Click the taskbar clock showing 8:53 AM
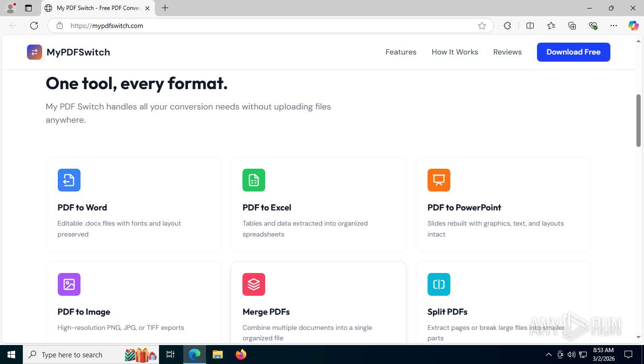This screenshot has height=364, width=644. (603, 355)
